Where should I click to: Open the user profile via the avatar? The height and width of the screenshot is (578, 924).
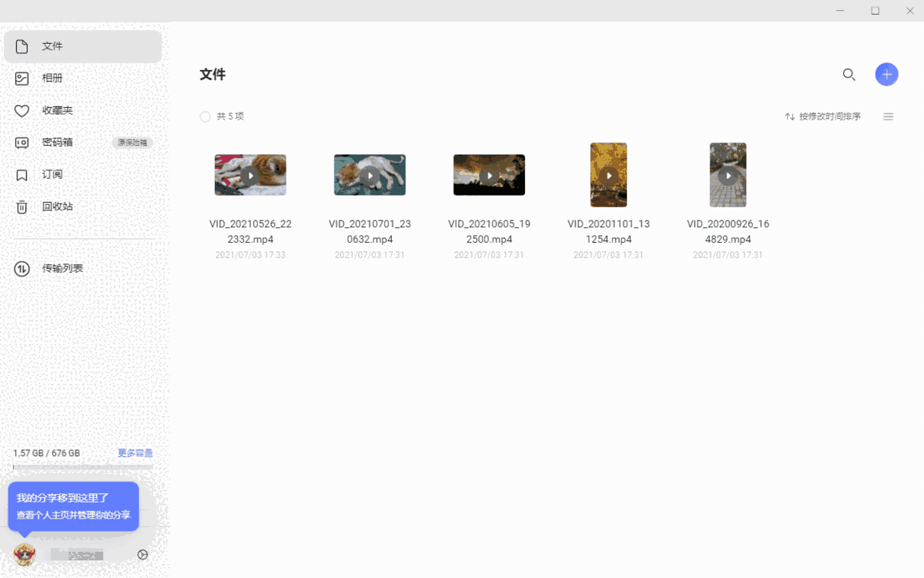click(24, 554)
